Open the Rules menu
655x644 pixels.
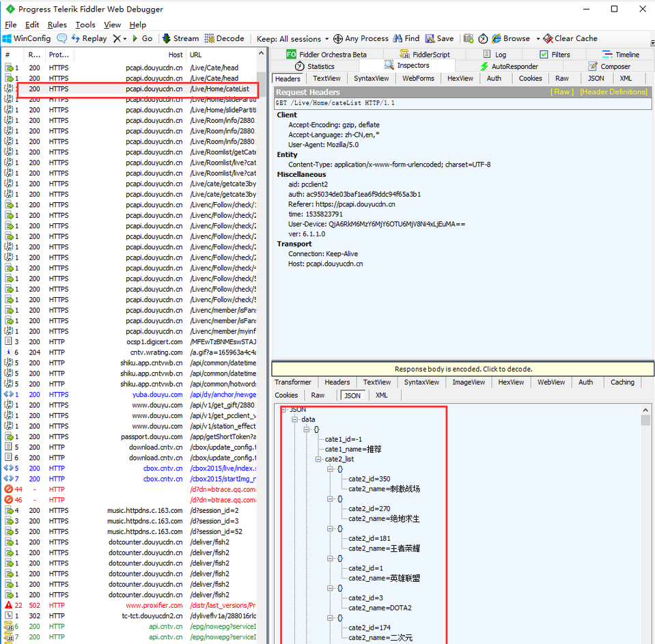click(x=57, y=25)
